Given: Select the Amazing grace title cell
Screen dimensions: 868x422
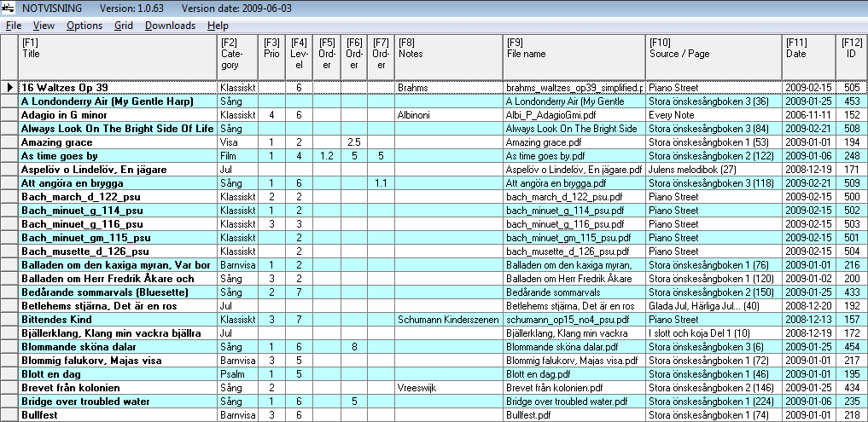Looking at the screenshot, I should pos(117,142).
